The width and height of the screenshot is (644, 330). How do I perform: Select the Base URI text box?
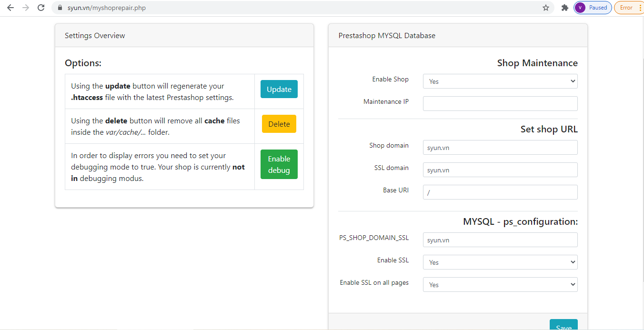500,192
